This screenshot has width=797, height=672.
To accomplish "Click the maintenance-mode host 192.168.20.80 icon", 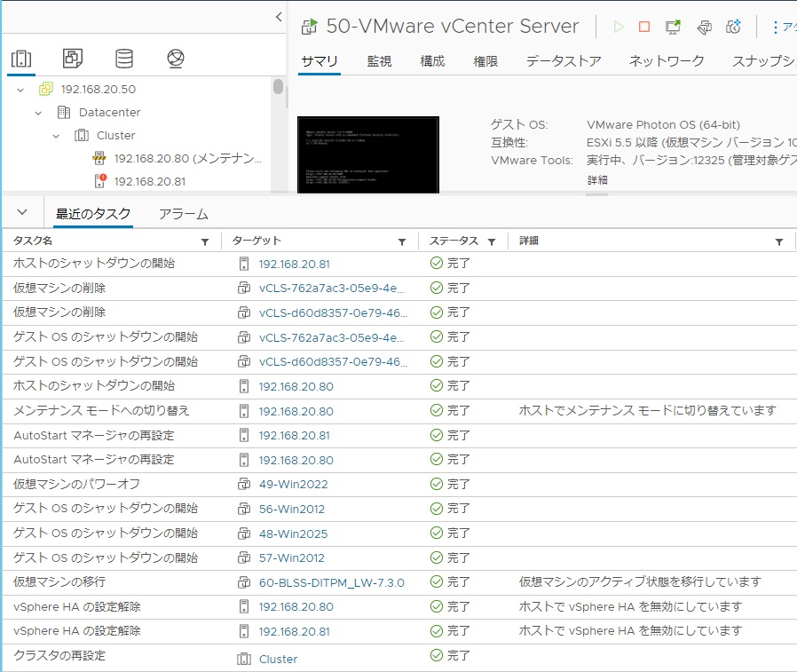I will tap(99, 158).
